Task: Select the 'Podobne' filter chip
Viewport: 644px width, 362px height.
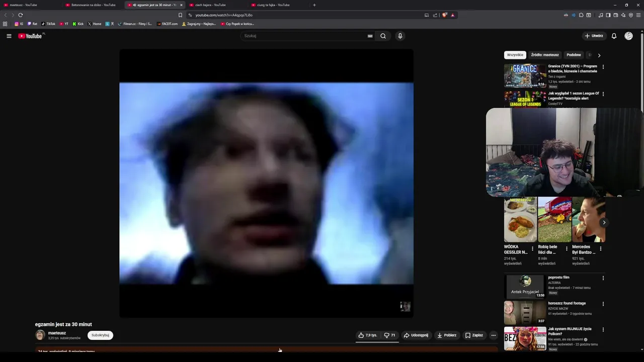Action: click(x=574, y=55)
